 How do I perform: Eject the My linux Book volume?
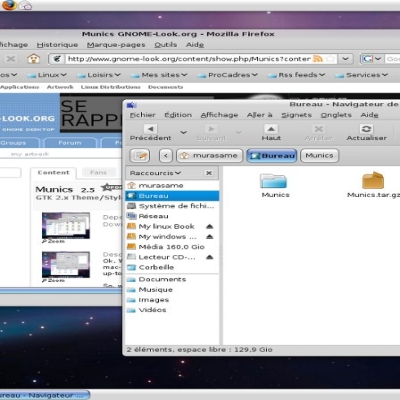pyautogui.click(x=209, y=227)
